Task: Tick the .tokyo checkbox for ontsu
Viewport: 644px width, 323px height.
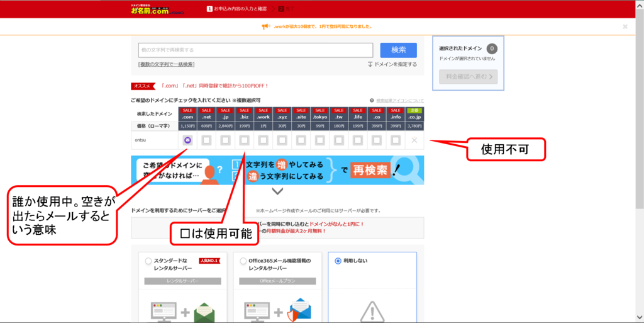Action: pos(320,140)
